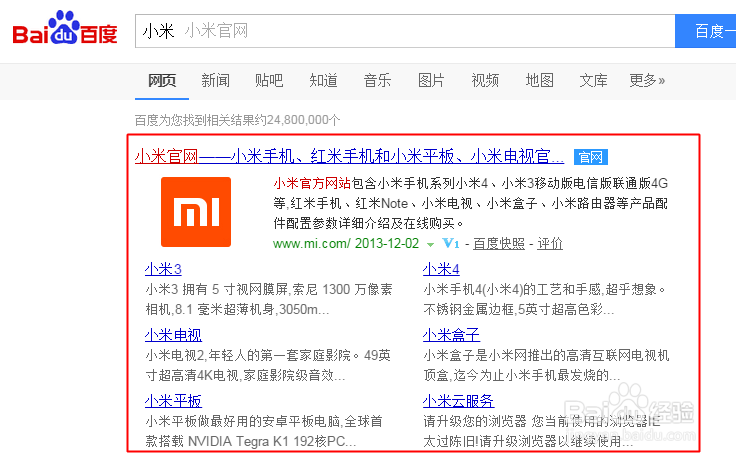Open the 小米官网 result title link

pos(349,156)
